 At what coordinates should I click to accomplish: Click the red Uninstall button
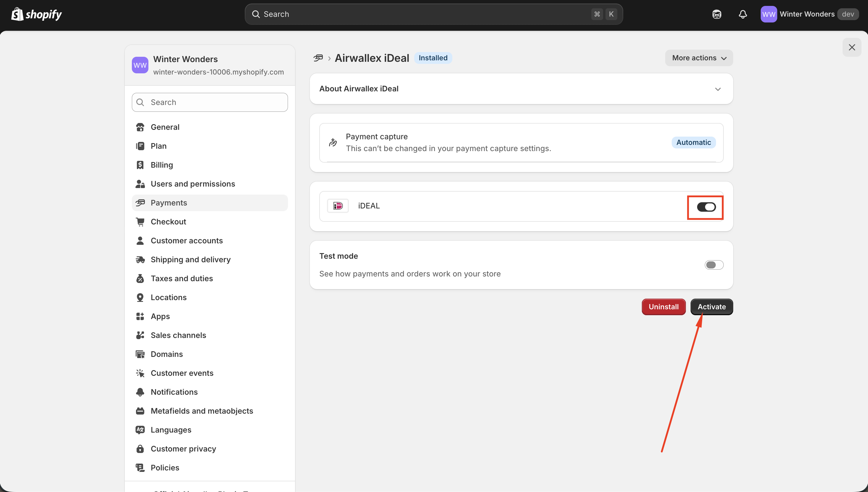(663, 307)
